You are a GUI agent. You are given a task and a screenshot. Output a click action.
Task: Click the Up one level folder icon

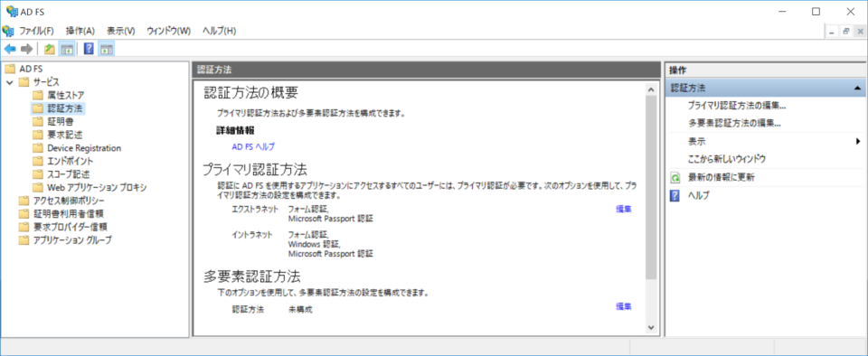pos(49,49)
